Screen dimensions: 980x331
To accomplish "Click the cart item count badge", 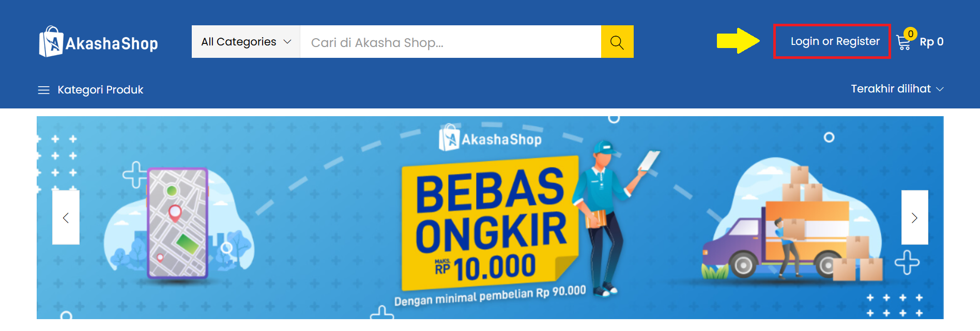I will [x=911, y=34].
